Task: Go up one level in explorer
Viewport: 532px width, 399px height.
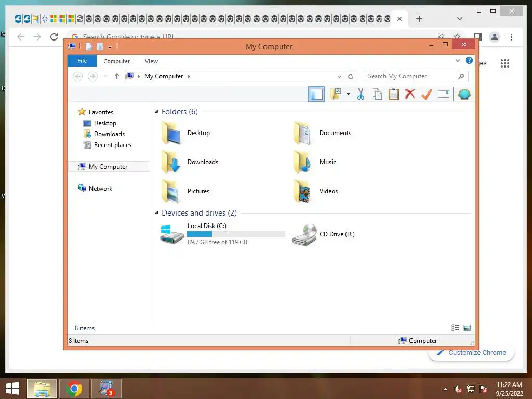Action: (x=117, y=76)
